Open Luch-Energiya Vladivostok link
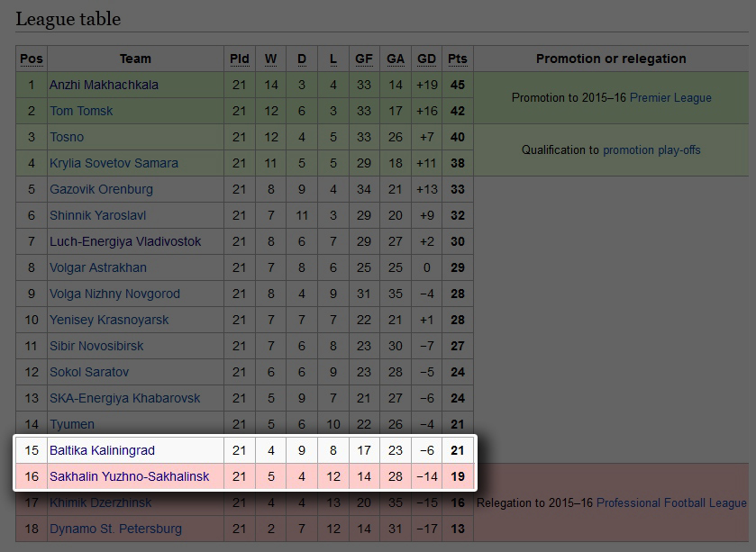The width and height of the screenshot is (756, 552). click(125, 241)
